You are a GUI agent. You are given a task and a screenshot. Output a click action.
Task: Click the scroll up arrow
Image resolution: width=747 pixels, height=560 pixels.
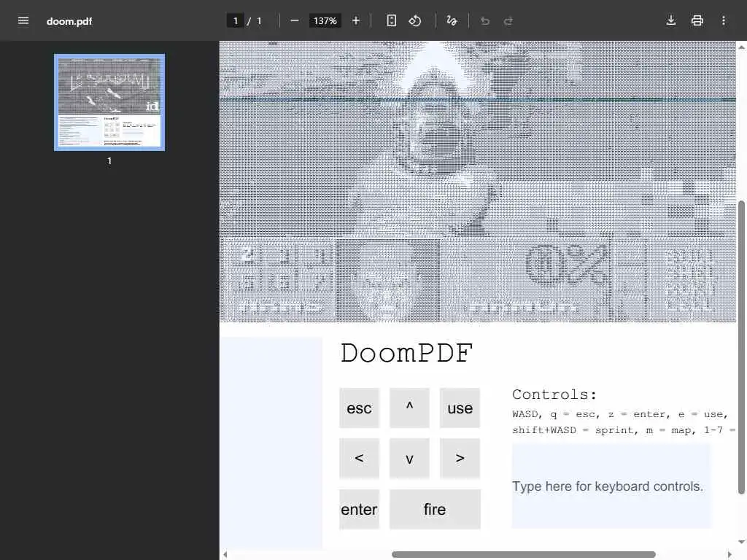coord(741,47)
